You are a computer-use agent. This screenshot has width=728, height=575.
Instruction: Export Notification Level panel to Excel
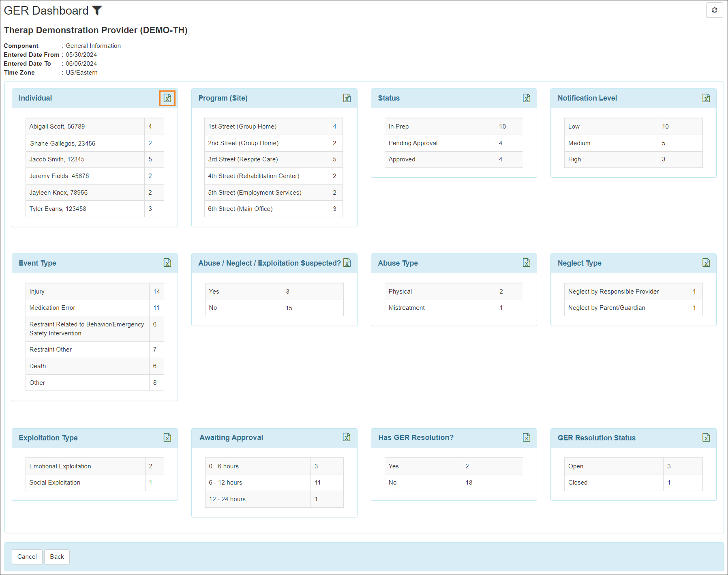706,98
